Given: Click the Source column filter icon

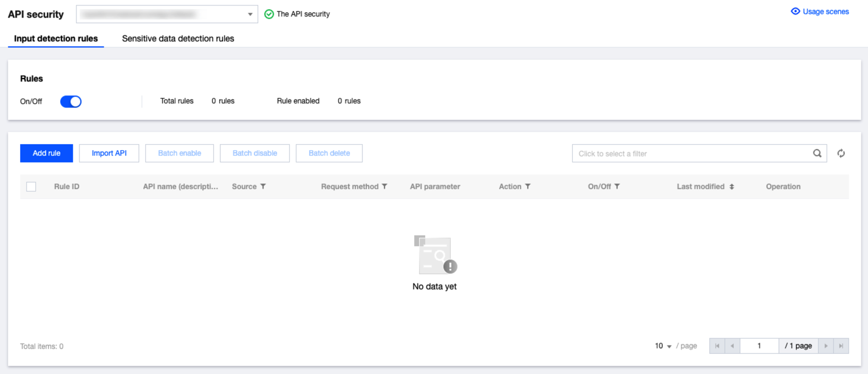Looking at the screenshot, I should (263, 187).
